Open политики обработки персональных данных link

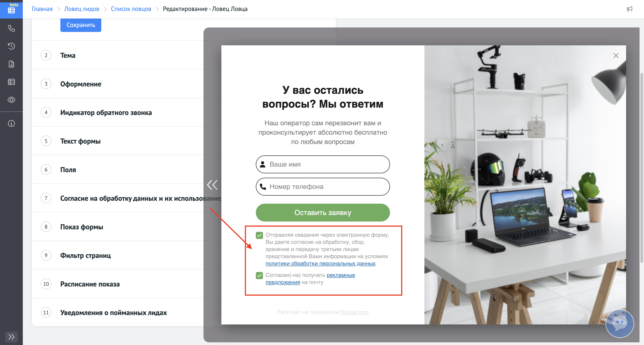tap(320, 263)
